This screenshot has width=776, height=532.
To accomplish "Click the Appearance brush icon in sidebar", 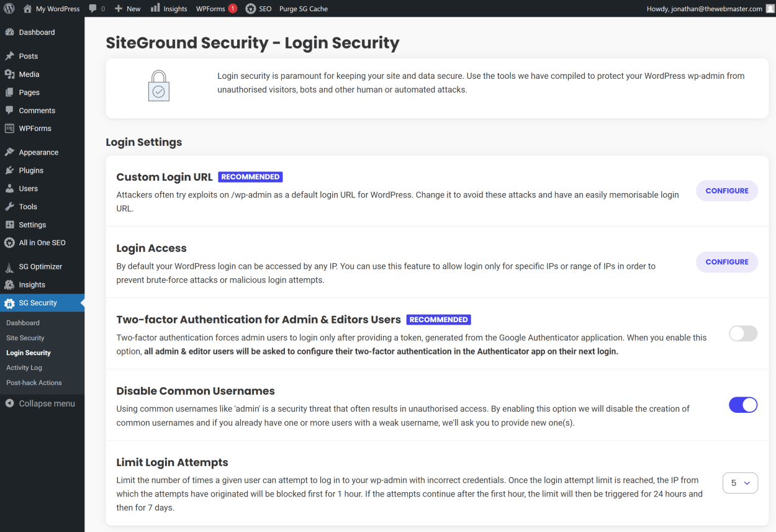I will (9, 152).
